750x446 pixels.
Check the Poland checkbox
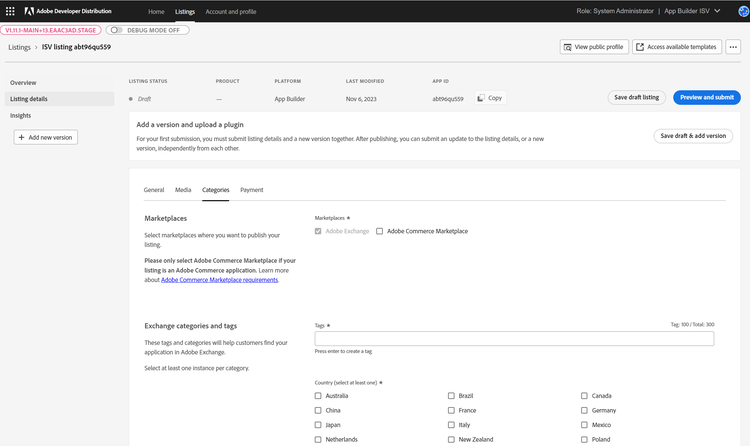coord(584,439)
